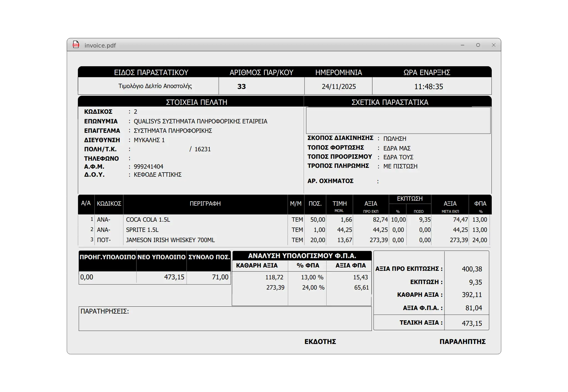Screen dimensions: 568x392
Task: Click the JAMESON IRISH WHISKEY 700ML row
Action: click(x=170, y=240)
